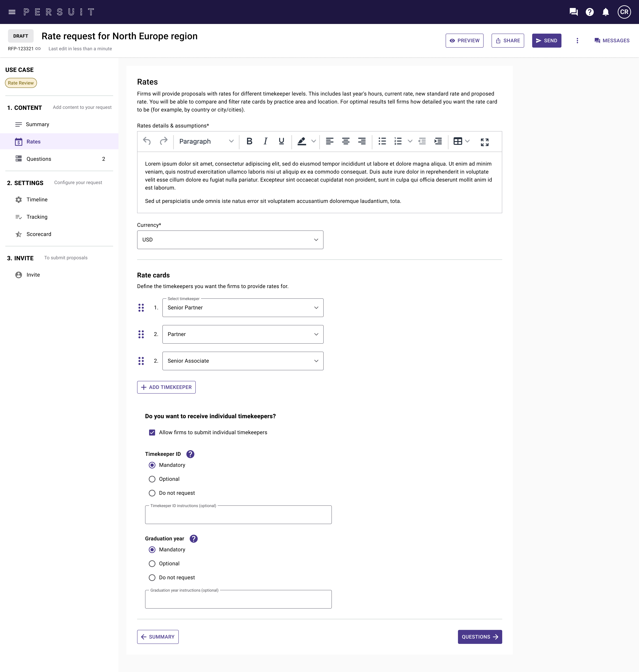Screen dimensions: 639x672
Task: Click the undo arrow in editor toolbar
Action: point(147,141)
